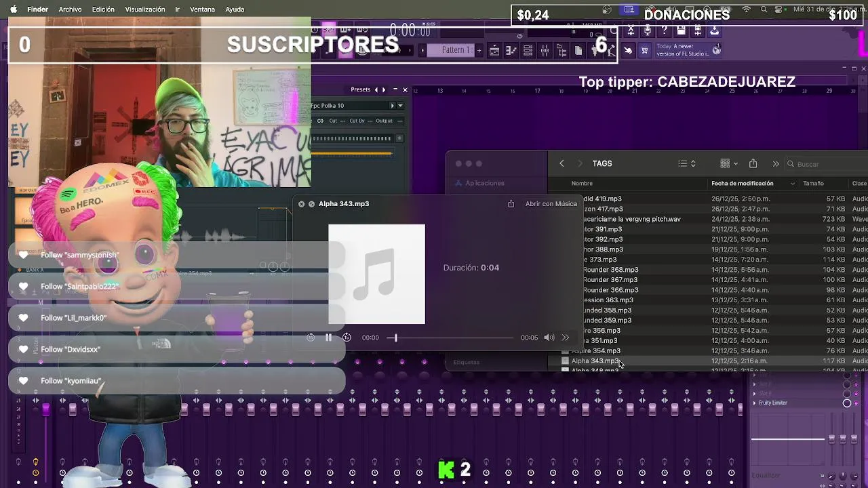Click the document icon right of browser icon
Screen dimensions: 868x488
coord(578,51)
